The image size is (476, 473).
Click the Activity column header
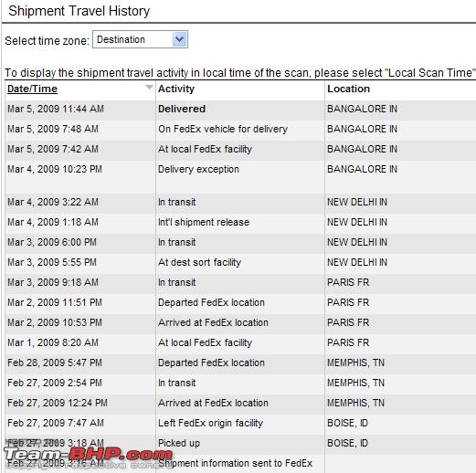[176, 89]
